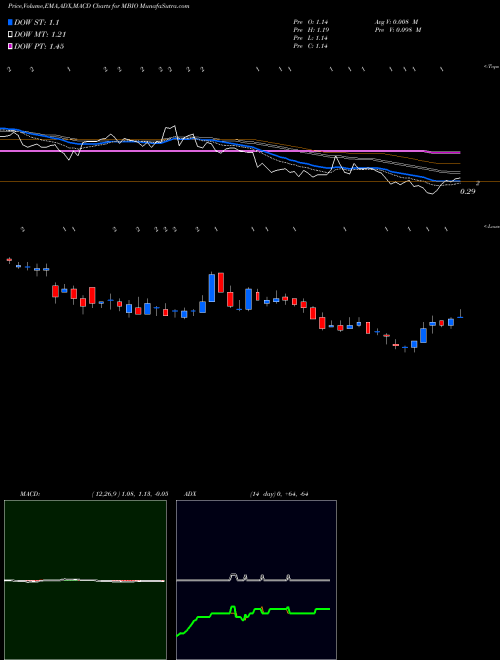Click the '<Tops' axis label
Screen dimensions: 500x660
[491, 67]
